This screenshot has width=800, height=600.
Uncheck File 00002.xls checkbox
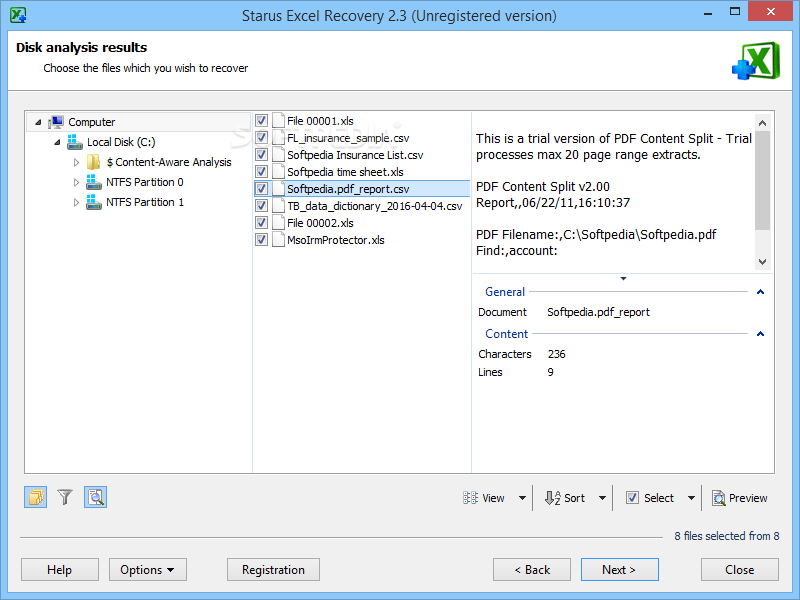(x=261, y=222)
